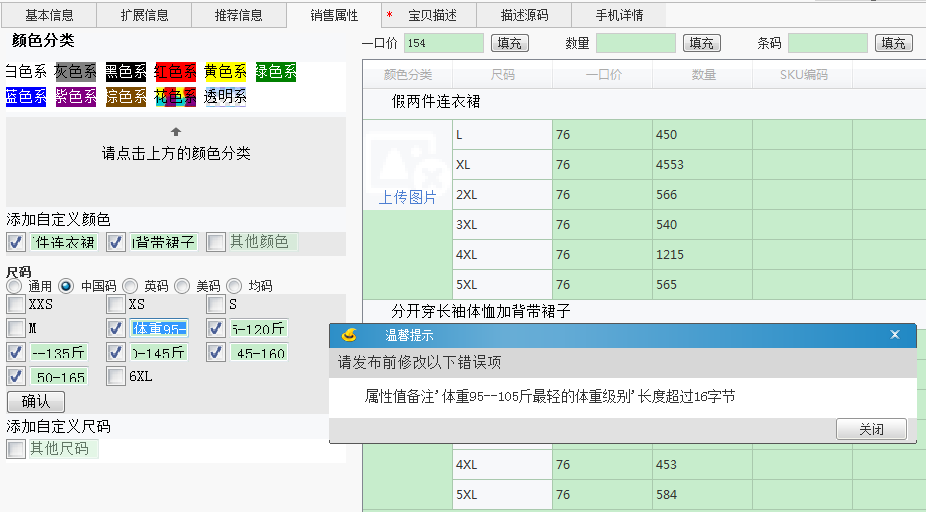This screenshot has width=926, height=512.
Task: Enable the XXS size checkbox
Action: coord(16,304)
